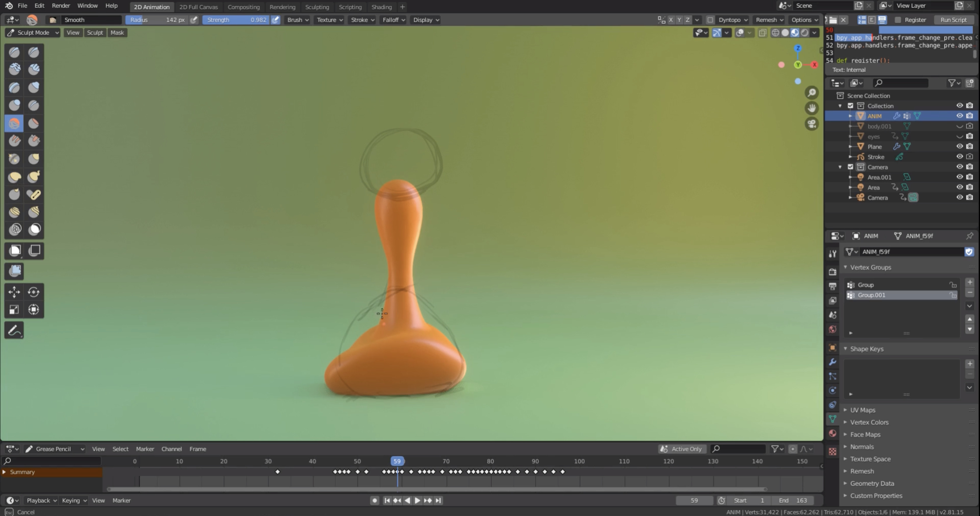Expand the Summary channel row
Screen dimensions: 980x516
(x=4, y=472)
